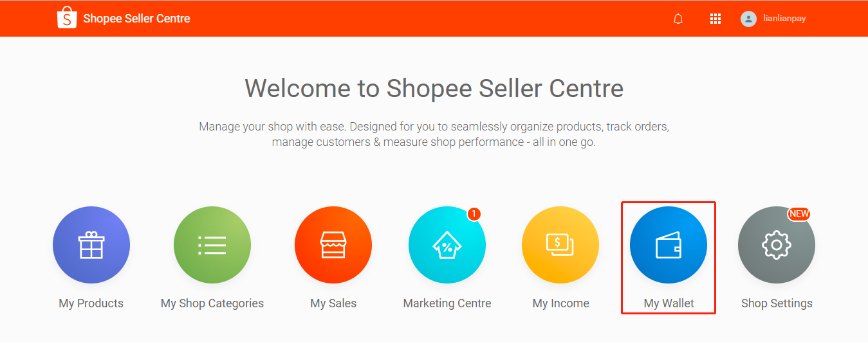
Task: Open Marketing Centre discount tag icon
Action: pyautogui.click(x=447, y=245)
